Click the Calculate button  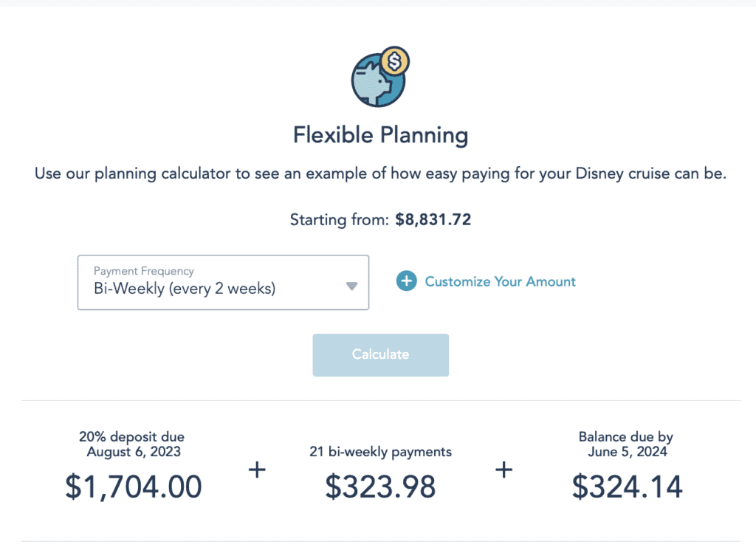[x=380, y=355]
